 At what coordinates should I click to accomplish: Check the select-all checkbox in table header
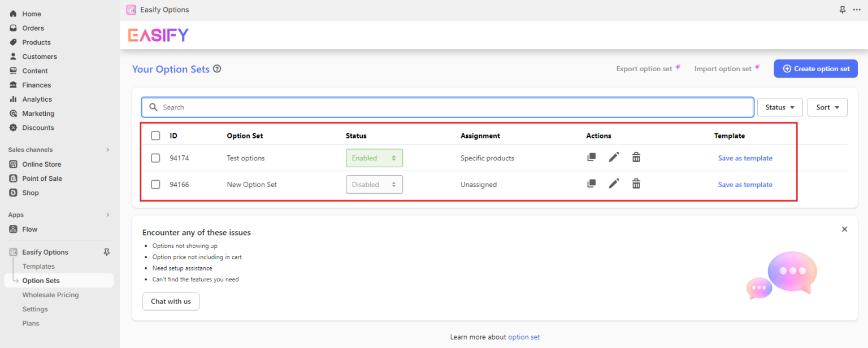(x=155, y=136)
